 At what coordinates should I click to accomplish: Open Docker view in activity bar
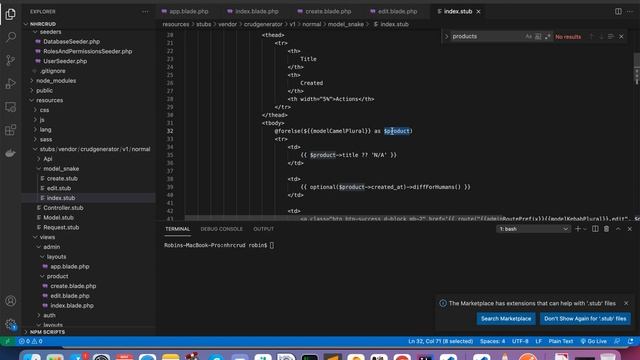(x=11, y=153)
